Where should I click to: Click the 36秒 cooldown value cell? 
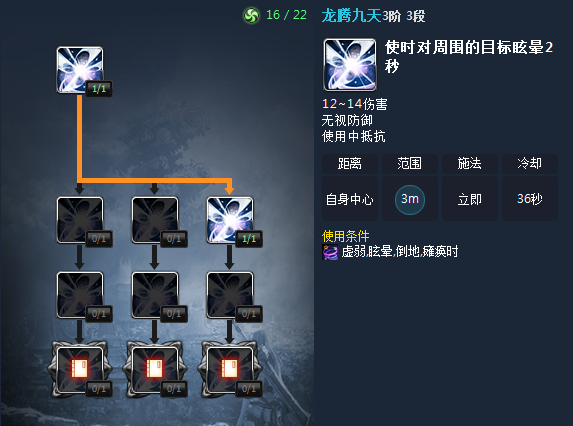[530, 199]
